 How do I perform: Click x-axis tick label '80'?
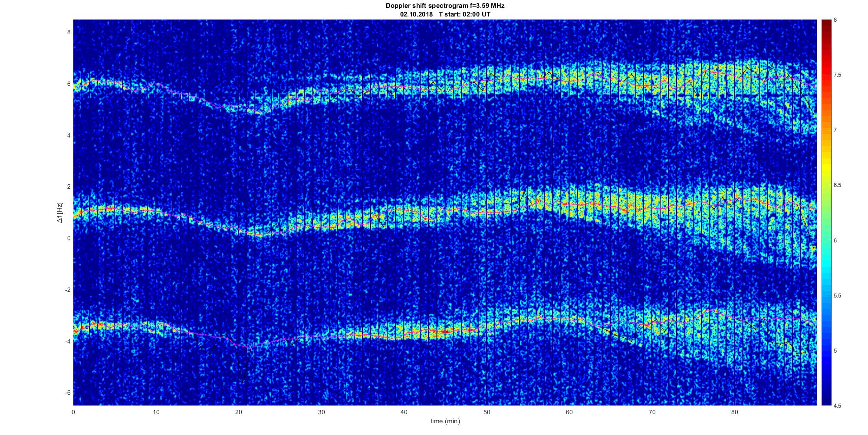(x=735, y=412)
